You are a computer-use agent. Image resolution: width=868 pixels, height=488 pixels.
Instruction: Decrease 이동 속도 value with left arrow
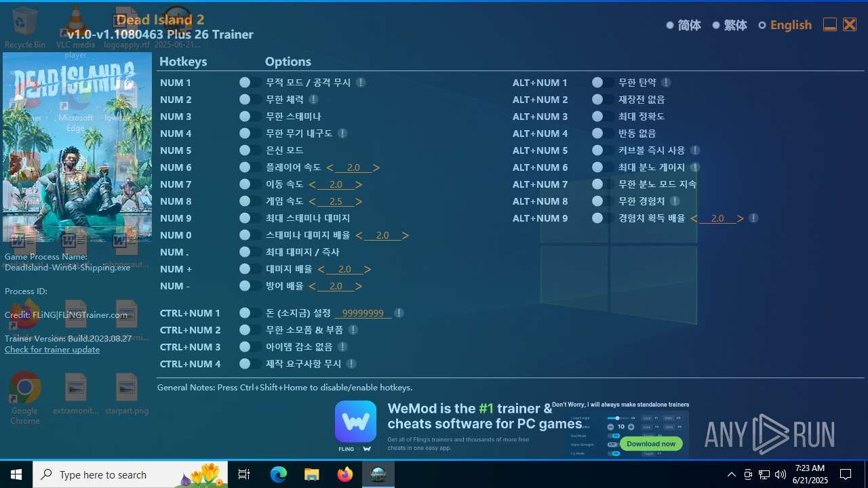(x=313, y=184)
